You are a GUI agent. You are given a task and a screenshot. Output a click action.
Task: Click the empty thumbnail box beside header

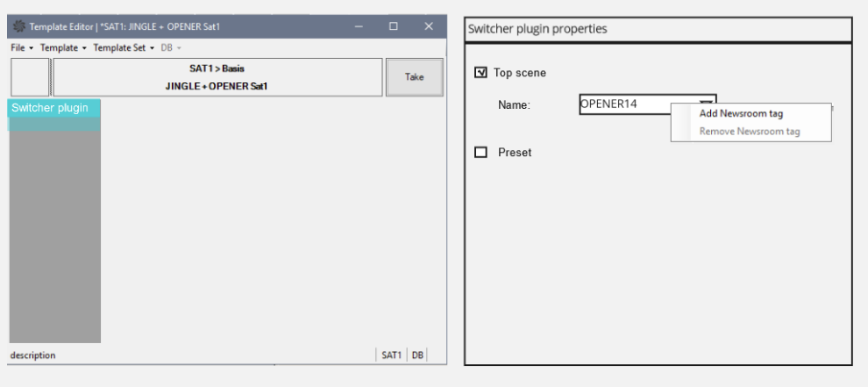pyautogui.click(x=30, y=77)
